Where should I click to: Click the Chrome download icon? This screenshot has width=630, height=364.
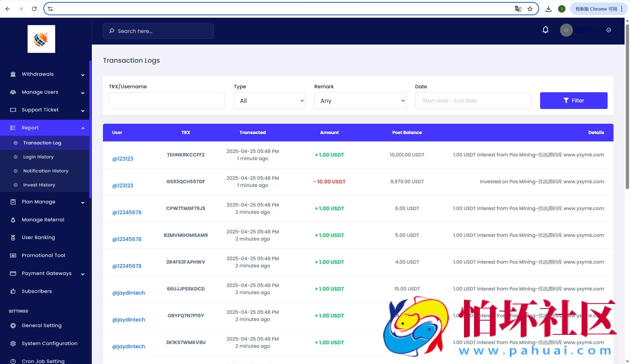pyautogui.click(x=548, y=9)
